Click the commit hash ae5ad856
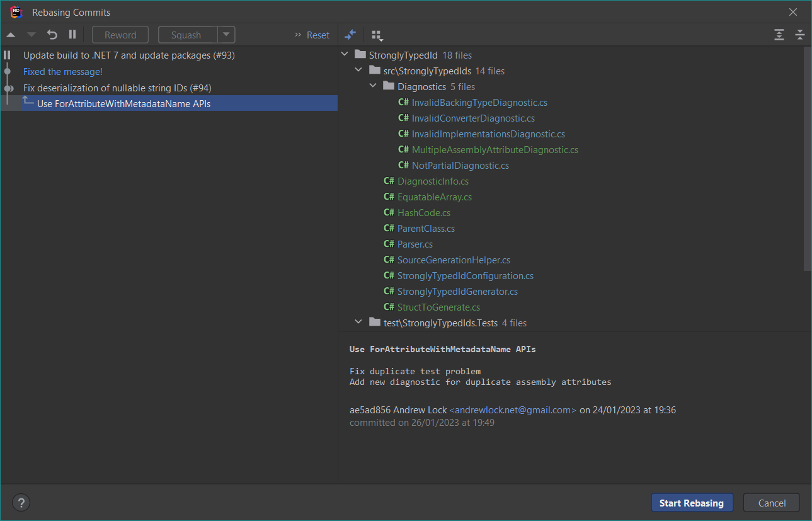This screenshot has height=521, width=812. [370, 410]
